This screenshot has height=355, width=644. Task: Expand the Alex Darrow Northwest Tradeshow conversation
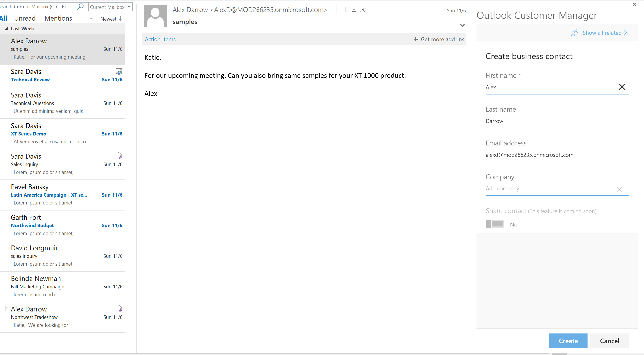click(6, 309)
